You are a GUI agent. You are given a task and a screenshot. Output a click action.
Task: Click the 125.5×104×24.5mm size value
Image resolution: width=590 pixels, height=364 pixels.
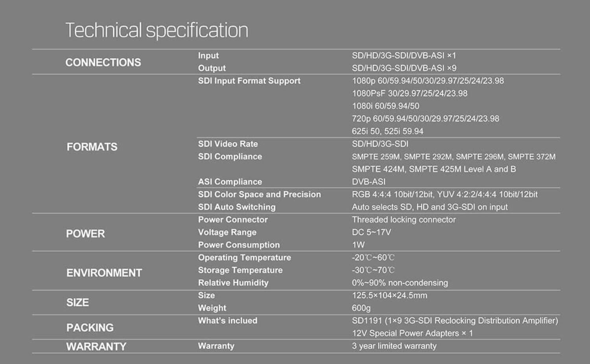point(389,296)
